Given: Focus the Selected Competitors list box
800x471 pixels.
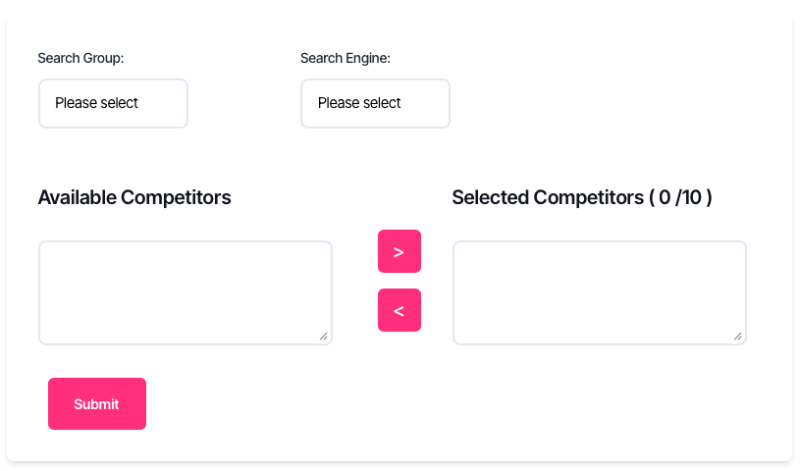Looking at the screenshot, I should click(x=599, y=292).
